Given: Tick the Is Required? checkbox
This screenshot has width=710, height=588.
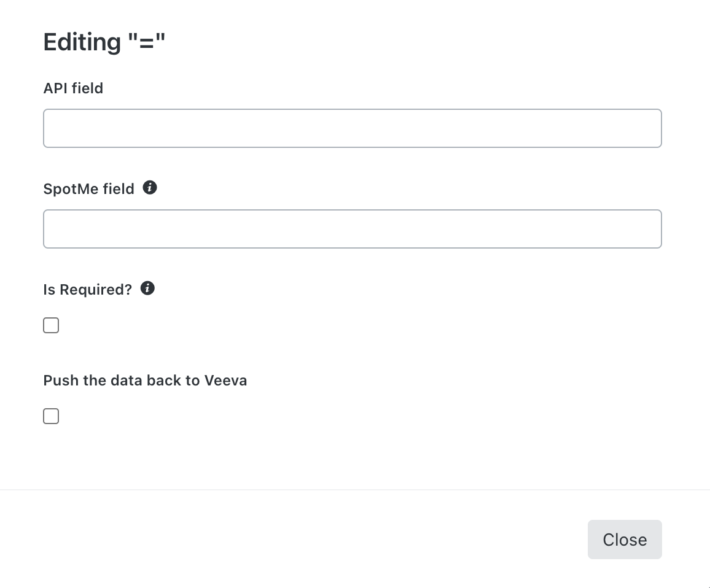Looking at the screenshot, I should point(51,325).
